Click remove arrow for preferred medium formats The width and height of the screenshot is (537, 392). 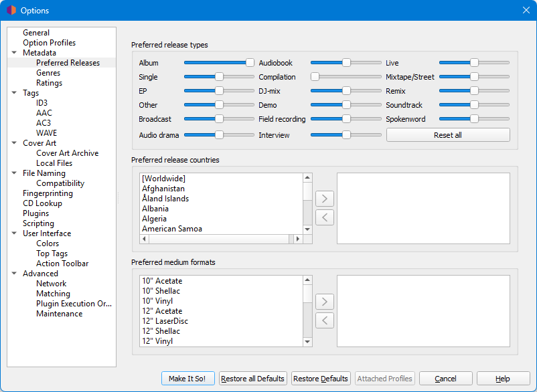(x=324, y=320)
